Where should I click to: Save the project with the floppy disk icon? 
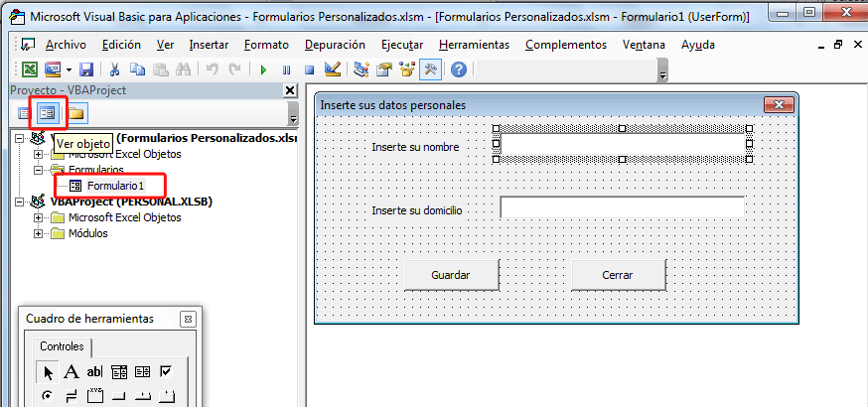[86, 69]
